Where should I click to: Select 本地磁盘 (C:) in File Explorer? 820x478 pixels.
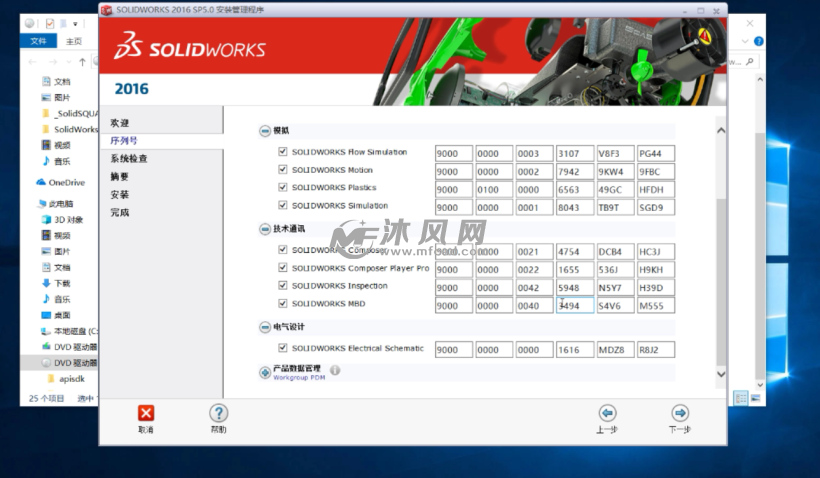[69, 331]
